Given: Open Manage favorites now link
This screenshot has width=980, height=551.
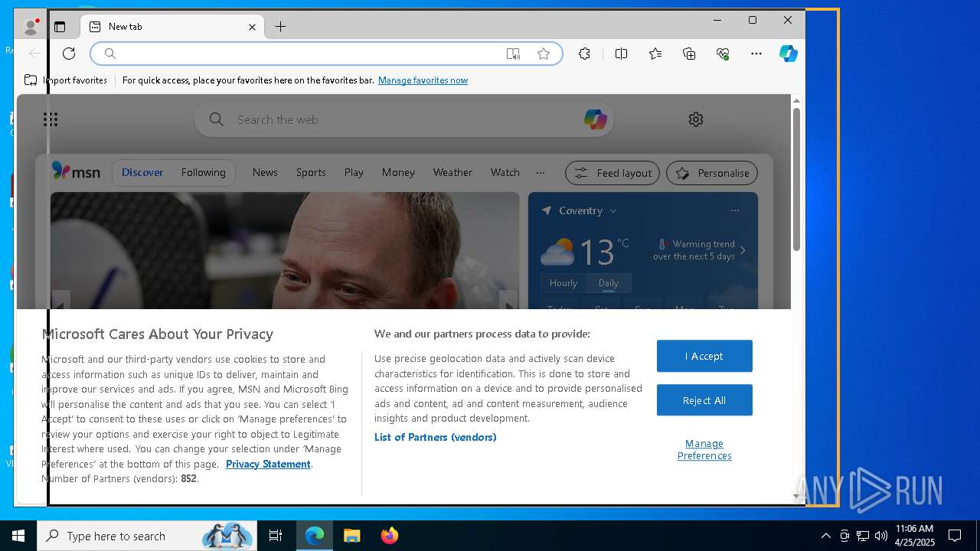Looking at the screenshot, I should click(x=423, y=80).
